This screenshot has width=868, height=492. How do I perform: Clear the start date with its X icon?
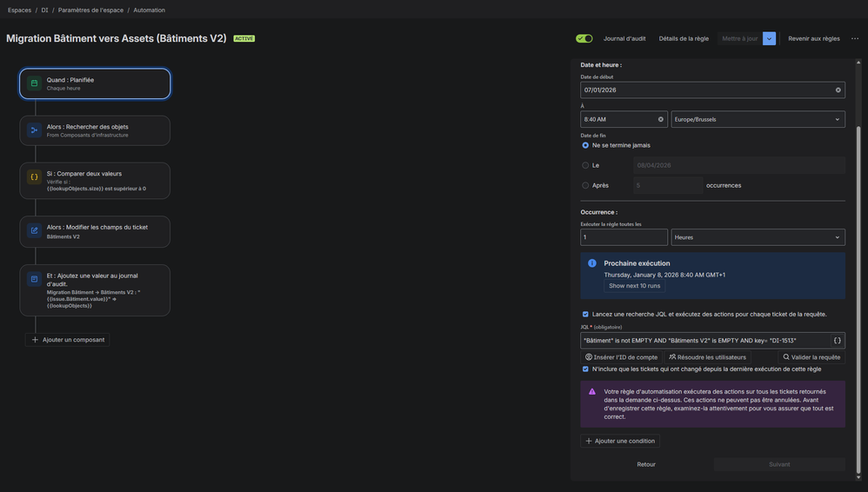(x=838, y=90)
